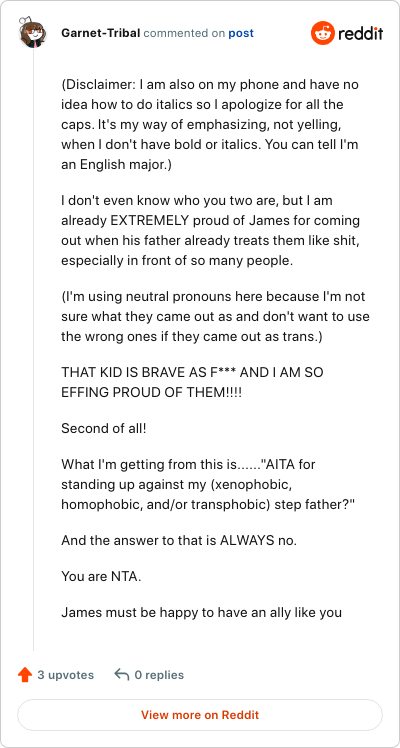Click the "Second of all!" line

coord(103,428)
